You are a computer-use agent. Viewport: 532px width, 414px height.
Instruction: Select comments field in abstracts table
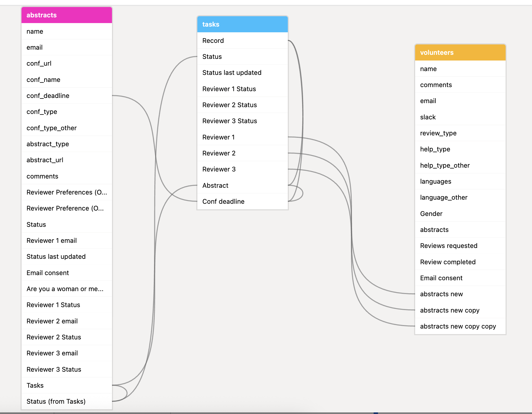pos(67,176)
